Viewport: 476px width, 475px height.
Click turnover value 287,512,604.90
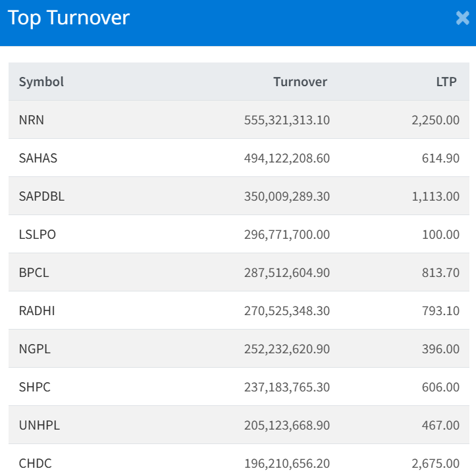[x=287, y=272]
